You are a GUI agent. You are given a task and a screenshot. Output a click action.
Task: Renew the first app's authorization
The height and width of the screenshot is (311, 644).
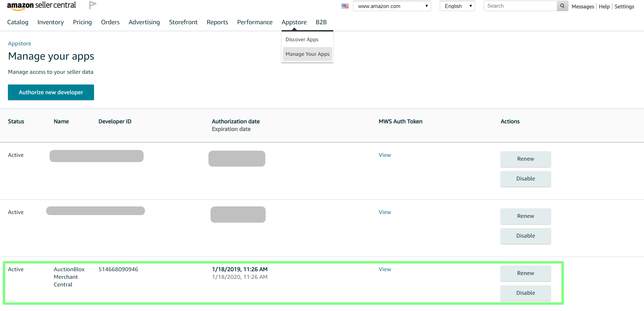(525, 159)
